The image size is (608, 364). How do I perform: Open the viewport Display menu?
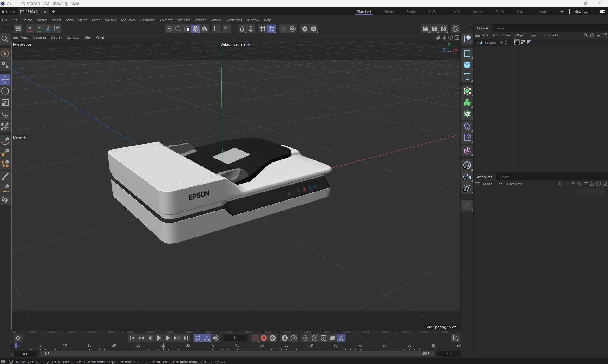(56, 37)
